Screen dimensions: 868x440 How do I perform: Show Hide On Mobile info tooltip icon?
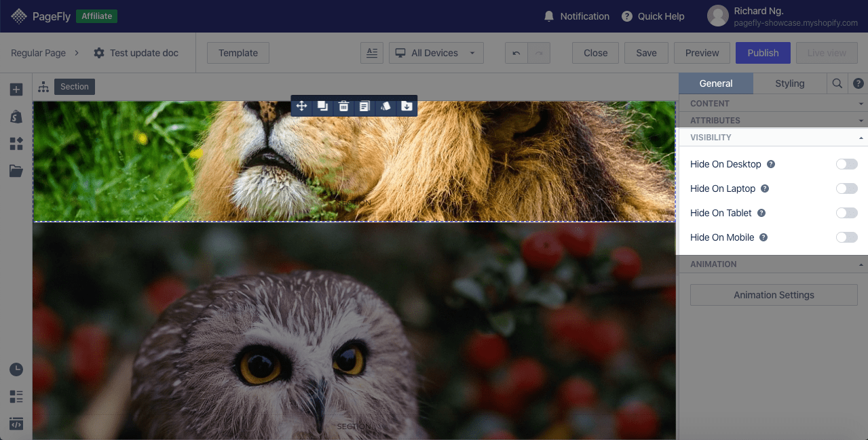[x=763, y=237]
